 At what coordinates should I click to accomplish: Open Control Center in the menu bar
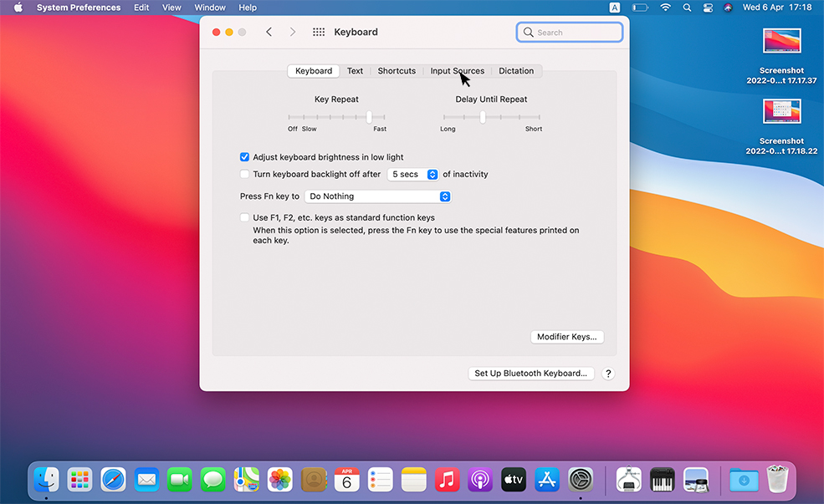[708, 8]
